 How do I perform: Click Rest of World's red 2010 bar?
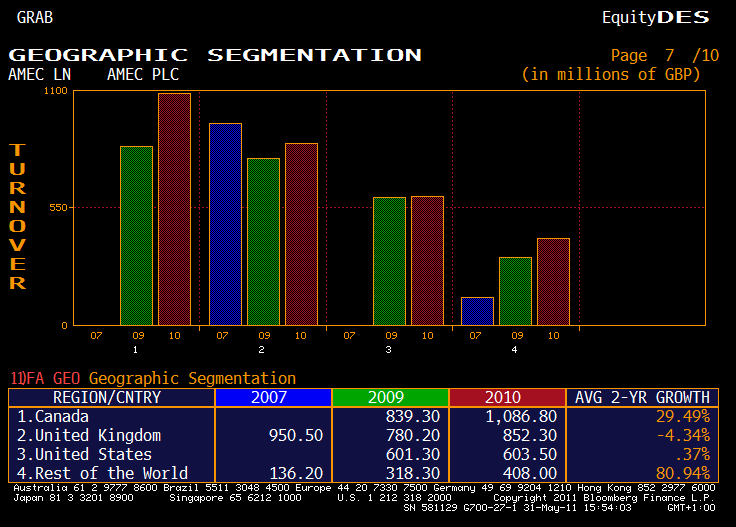(553, 282)
